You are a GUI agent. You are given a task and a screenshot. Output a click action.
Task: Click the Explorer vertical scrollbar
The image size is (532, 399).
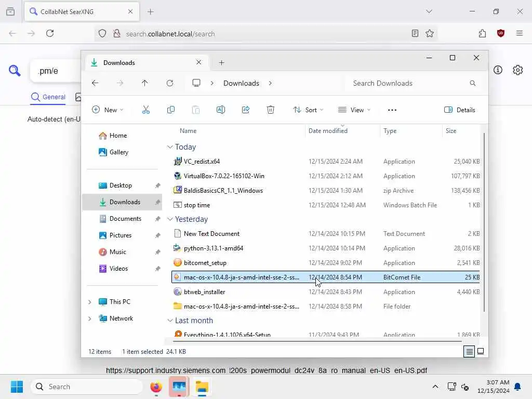[x=484, y=222]
